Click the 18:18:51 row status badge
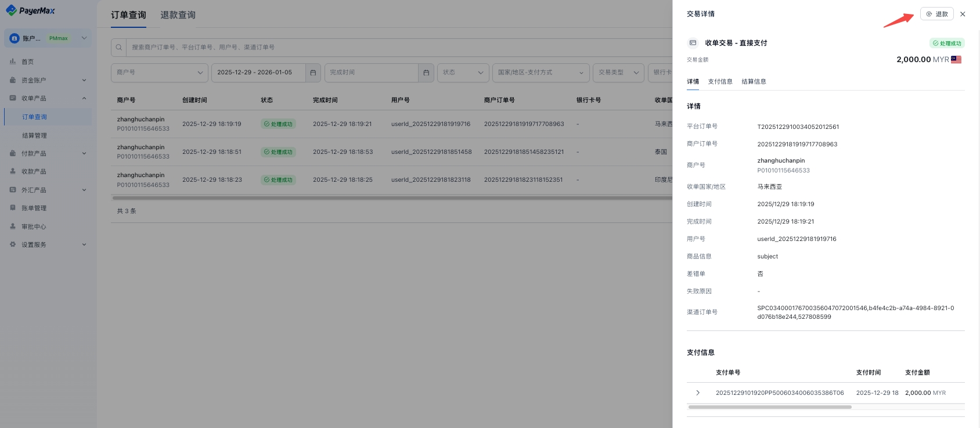 278,152
